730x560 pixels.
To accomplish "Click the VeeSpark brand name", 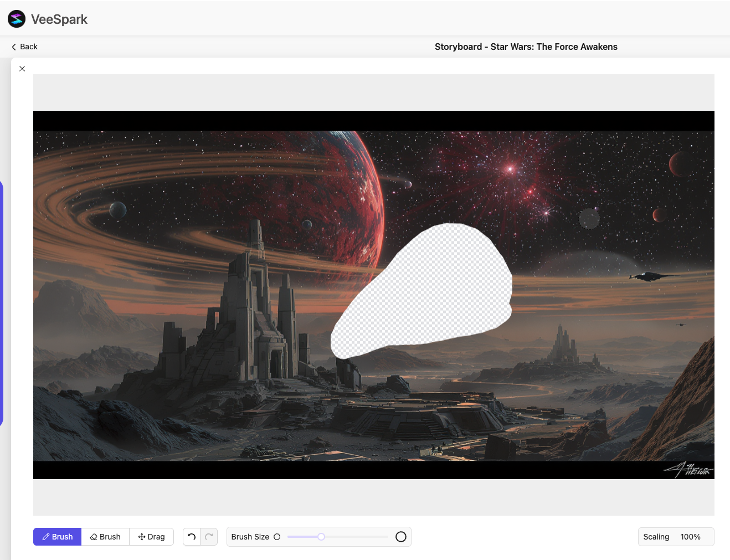I will (59, 19).
